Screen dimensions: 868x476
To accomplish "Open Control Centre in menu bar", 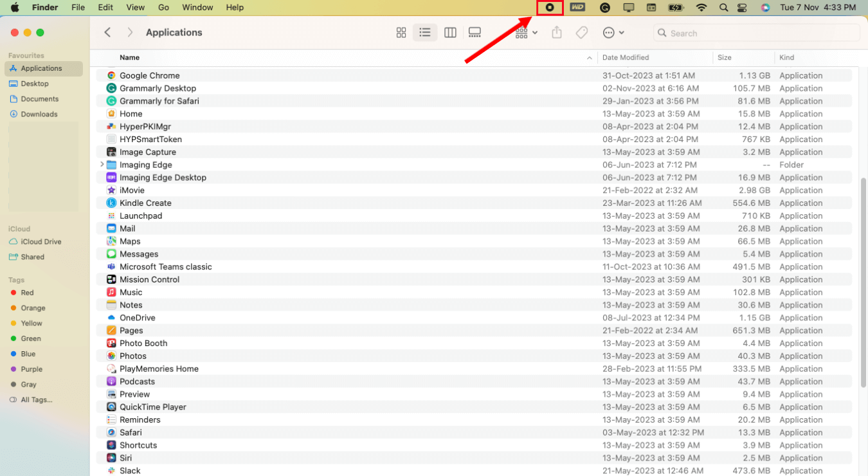I will 743,8.
